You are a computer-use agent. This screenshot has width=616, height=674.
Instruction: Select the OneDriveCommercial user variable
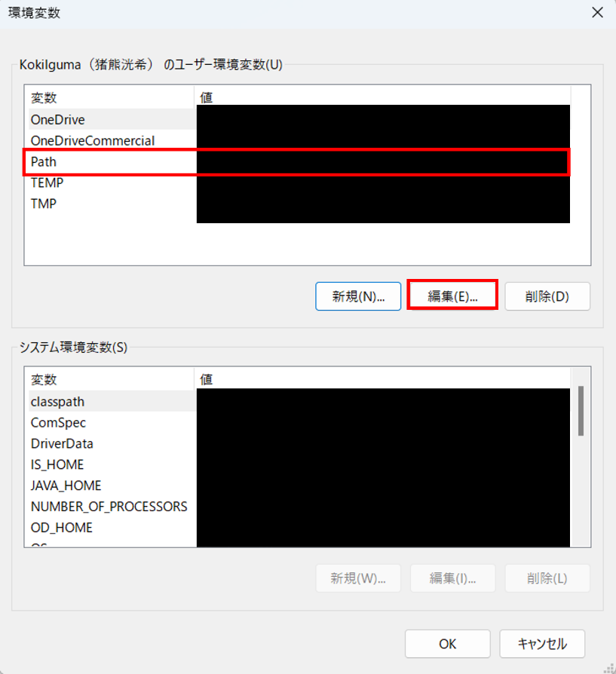(299, 140)
